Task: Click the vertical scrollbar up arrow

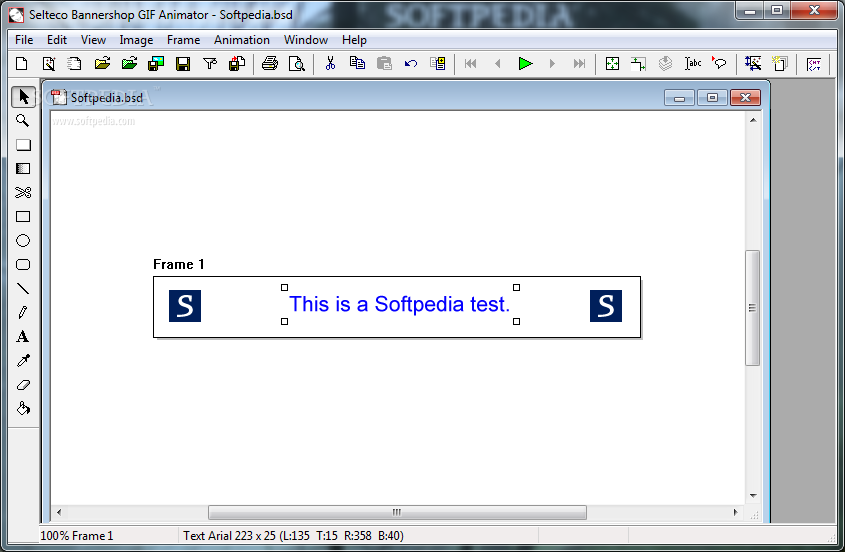Action: coord(753,120)
